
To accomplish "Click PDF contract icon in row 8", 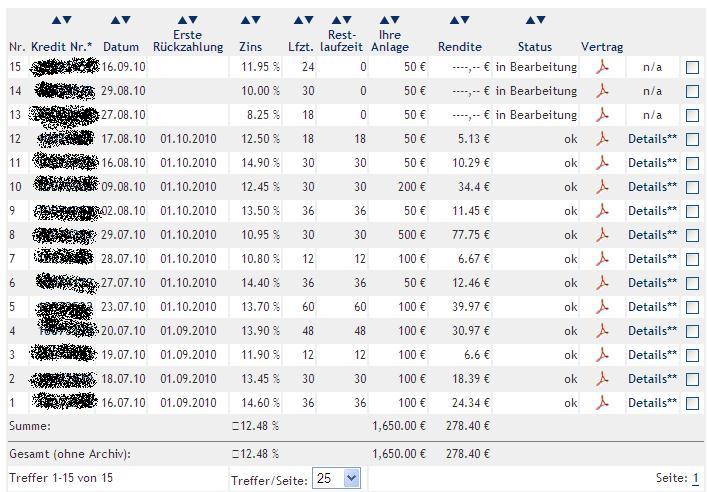I will click(x=602, y=235).
